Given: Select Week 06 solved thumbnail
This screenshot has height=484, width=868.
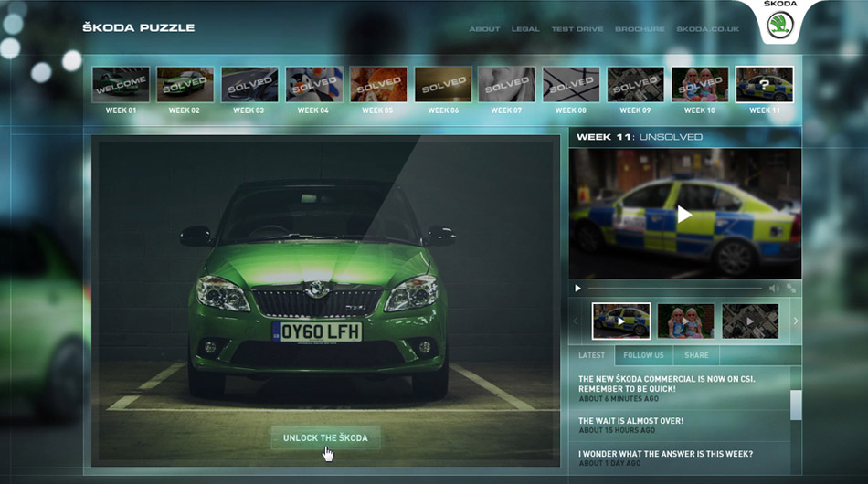Looking at the screenshot, I should [x=443, y=85].
